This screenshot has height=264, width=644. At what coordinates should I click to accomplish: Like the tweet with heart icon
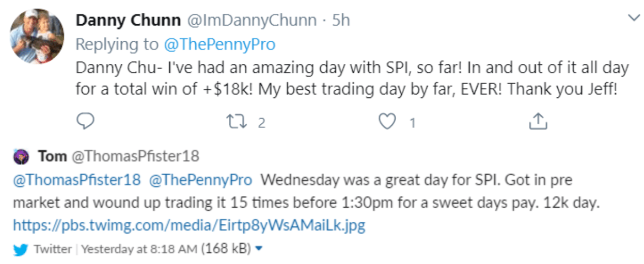click(x=387, y=122)
